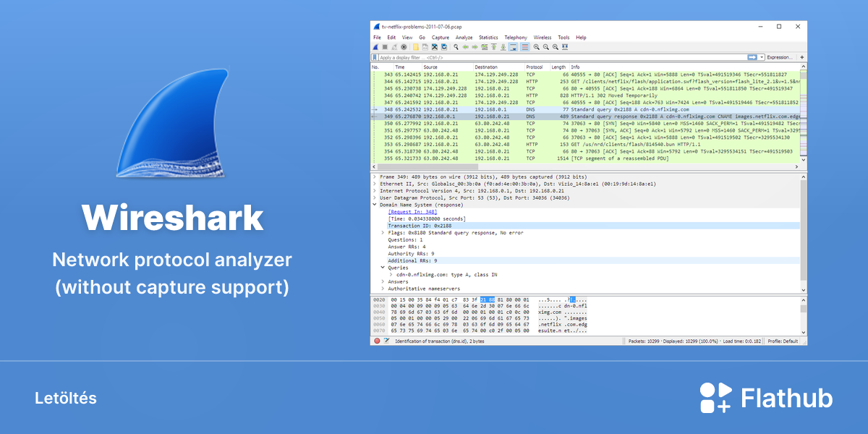Sort by the Time column header

[x=407, y=67]
